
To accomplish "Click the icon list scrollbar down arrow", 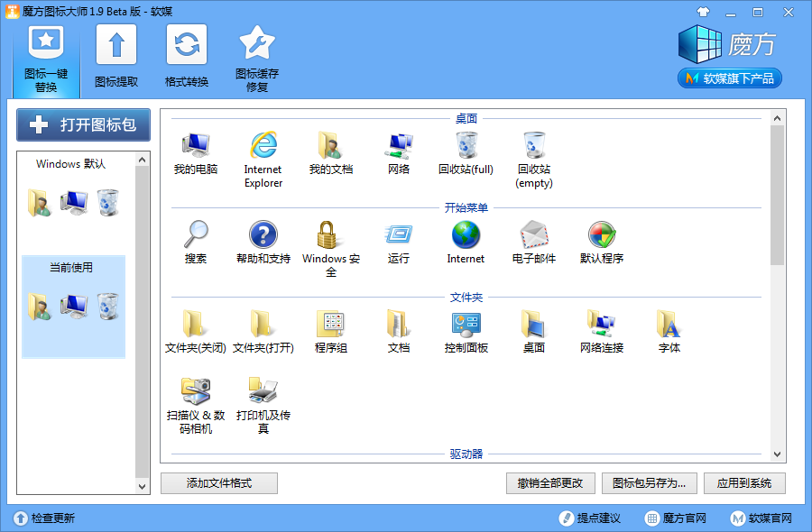I will tap(777, 454).
